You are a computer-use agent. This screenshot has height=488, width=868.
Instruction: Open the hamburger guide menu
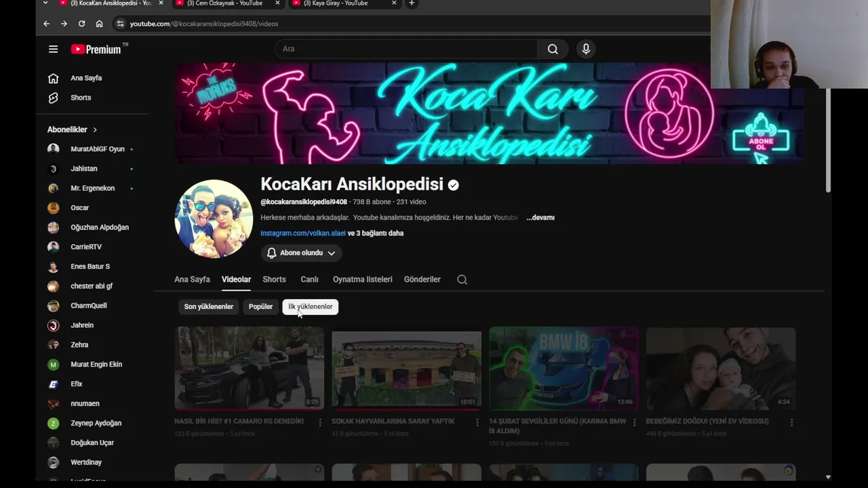pyautogui.click(x=53, y=49)
